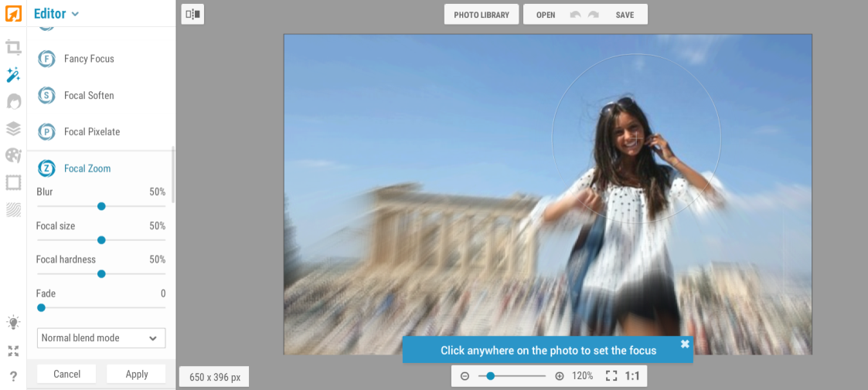868x390 pixels.
Task: Toggle the before/after compare view button
Action: 192,14
